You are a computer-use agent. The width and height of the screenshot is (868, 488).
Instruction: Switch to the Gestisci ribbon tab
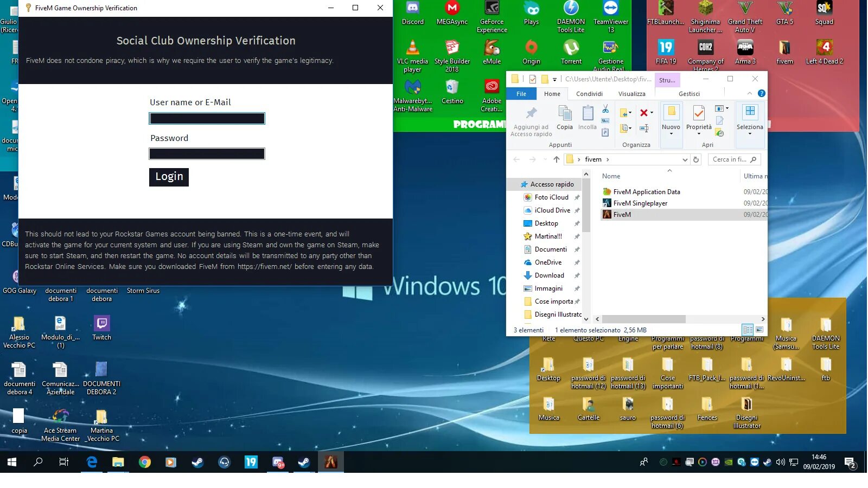689,94
